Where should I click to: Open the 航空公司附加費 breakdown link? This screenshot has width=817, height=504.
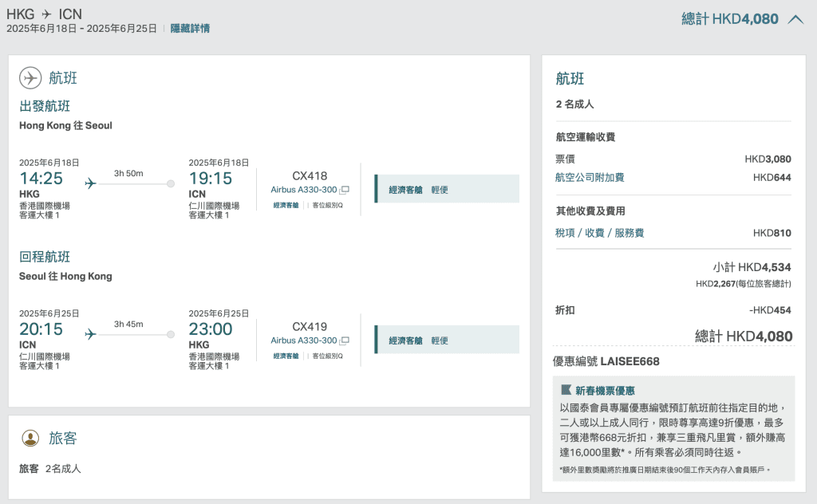click(590, 177)
